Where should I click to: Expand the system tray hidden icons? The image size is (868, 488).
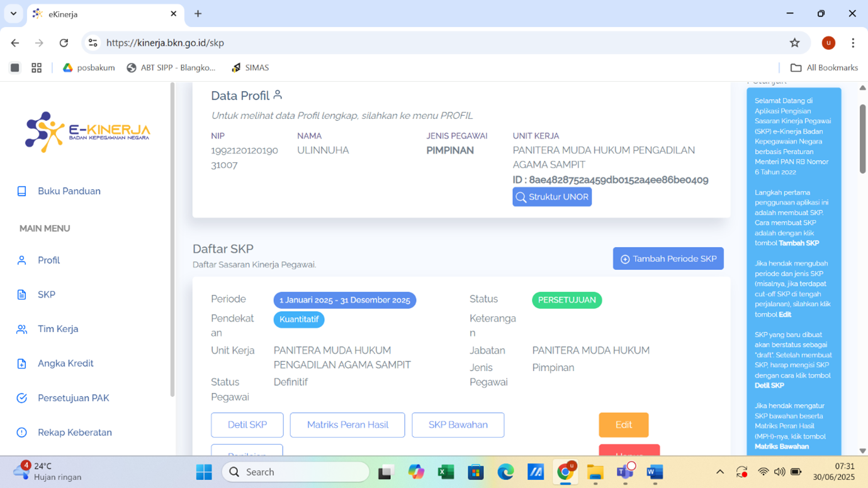click(x=720, y=472)
